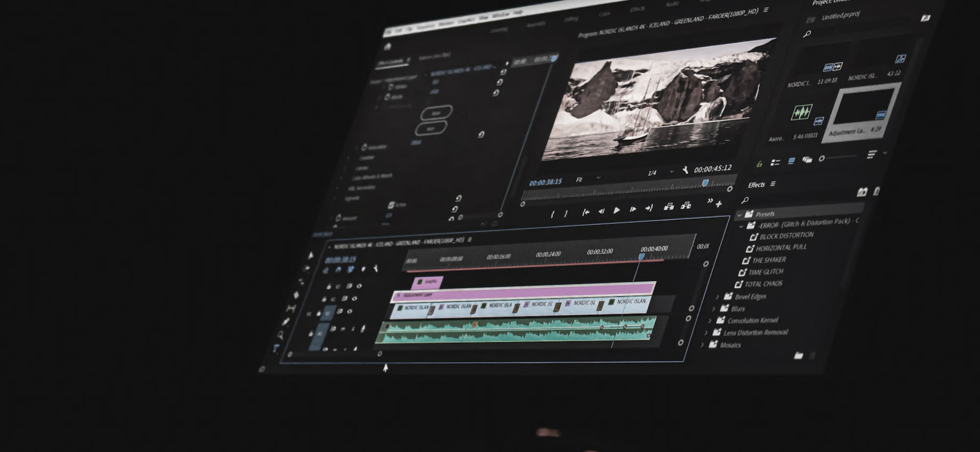Click the Effects panel header new-bin icon
The height and width of the screenshot is (452, 980).
tap(862, 192)
